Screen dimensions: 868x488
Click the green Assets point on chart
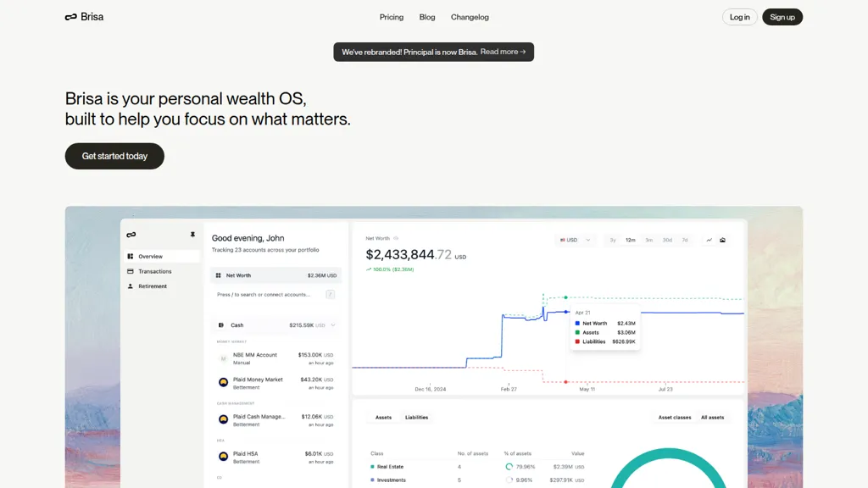(565, 297)
